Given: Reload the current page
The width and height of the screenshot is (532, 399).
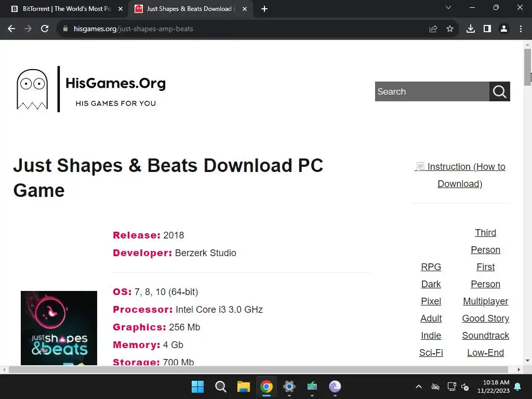Looking at the screenshot, I should coord(45,29).
